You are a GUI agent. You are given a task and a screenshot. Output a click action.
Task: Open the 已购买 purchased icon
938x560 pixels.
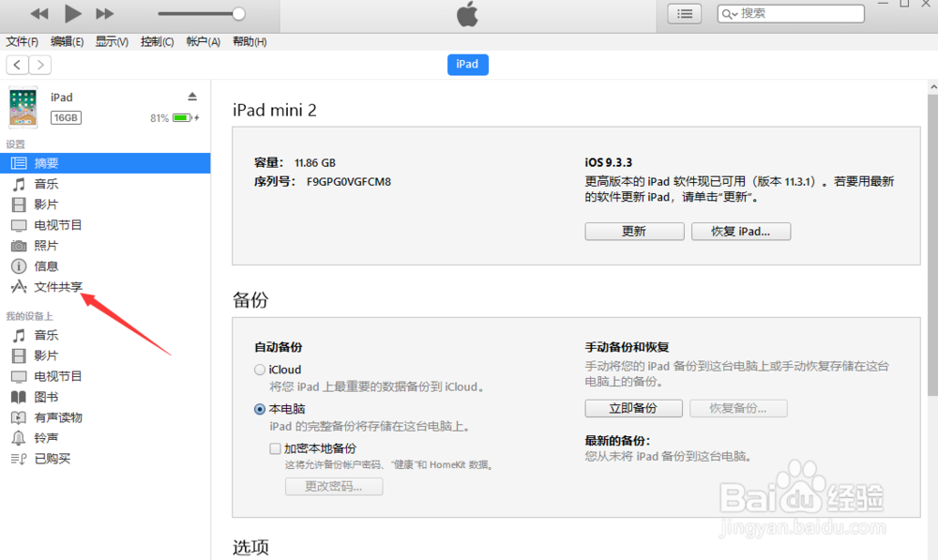[x=19, y=459]
